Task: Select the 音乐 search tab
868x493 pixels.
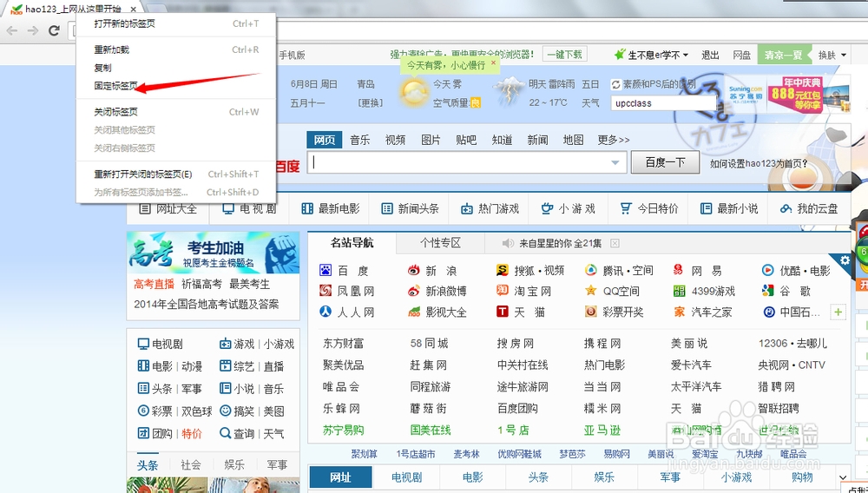Action: [x=360, y=140]
